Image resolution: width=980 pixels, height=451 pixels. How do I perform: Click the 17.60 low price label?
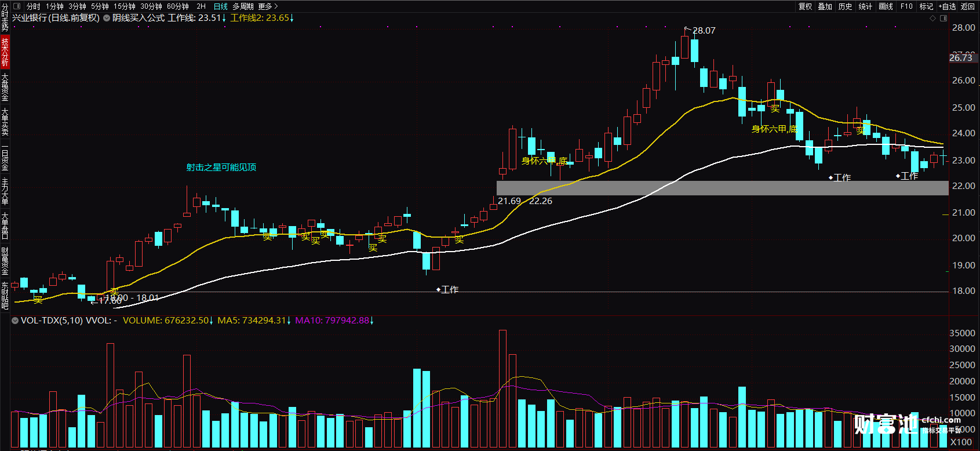[x=110, y=301]
